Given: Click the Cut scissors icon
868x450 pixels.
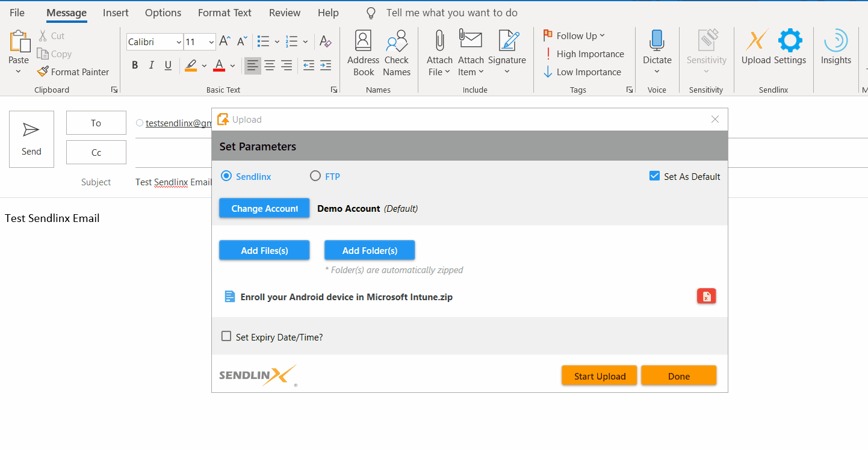Looking at the screenshot, I should (x=43, y=36).
